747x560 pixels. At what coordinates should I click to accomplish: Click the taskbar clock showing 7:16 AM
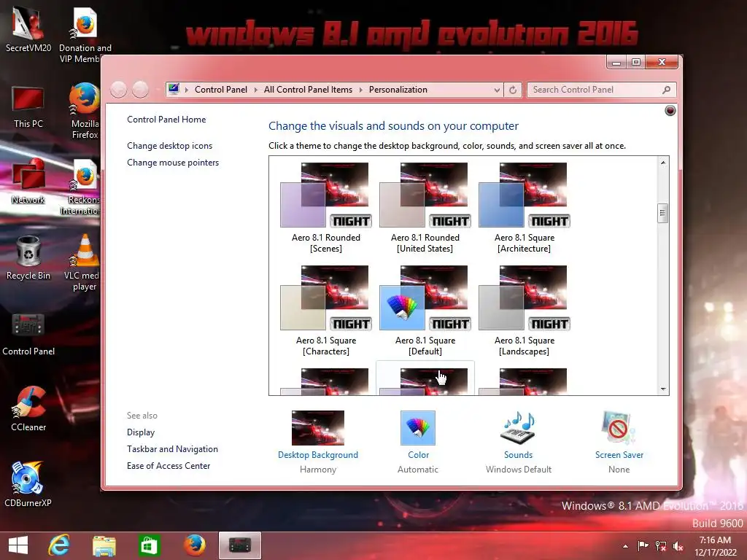[x=715, y=545]
